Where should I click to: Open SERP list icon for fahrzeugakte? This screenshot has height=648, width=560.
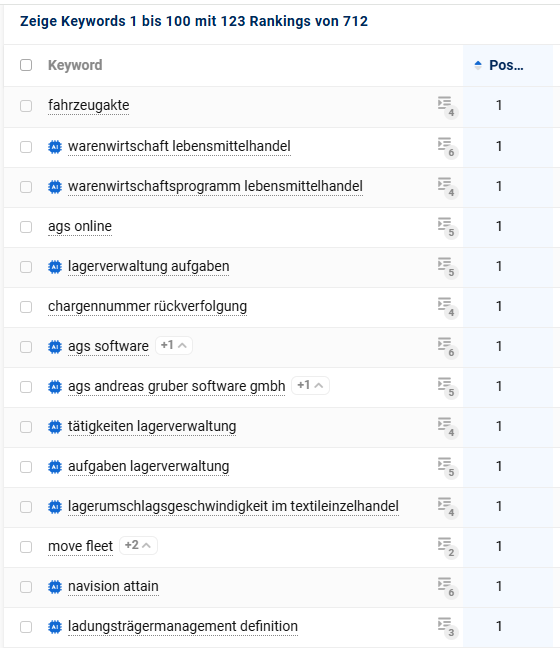(x=447, y=107)
